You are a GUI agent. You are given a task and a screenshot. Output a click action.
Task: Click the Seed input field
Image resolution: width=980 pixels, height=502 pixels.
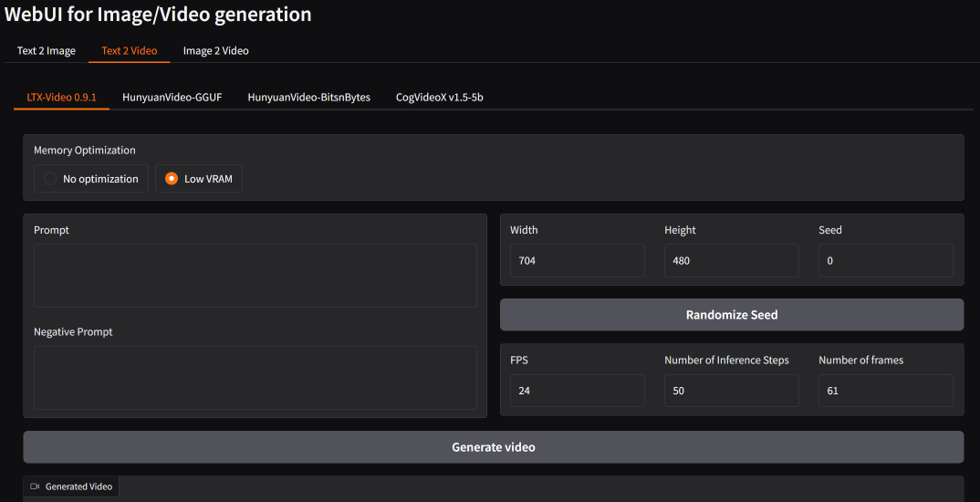pos(886,261)
